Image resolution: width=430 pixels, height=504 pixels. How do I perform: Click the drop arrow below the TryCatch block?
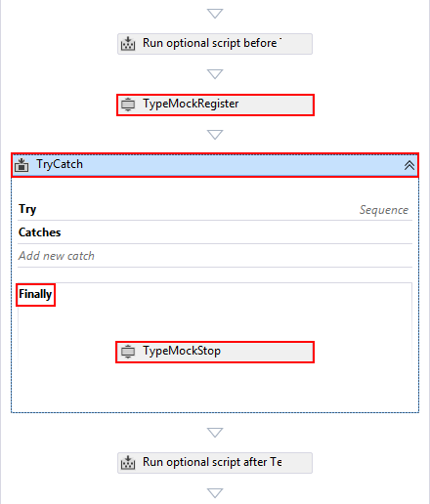215,433
